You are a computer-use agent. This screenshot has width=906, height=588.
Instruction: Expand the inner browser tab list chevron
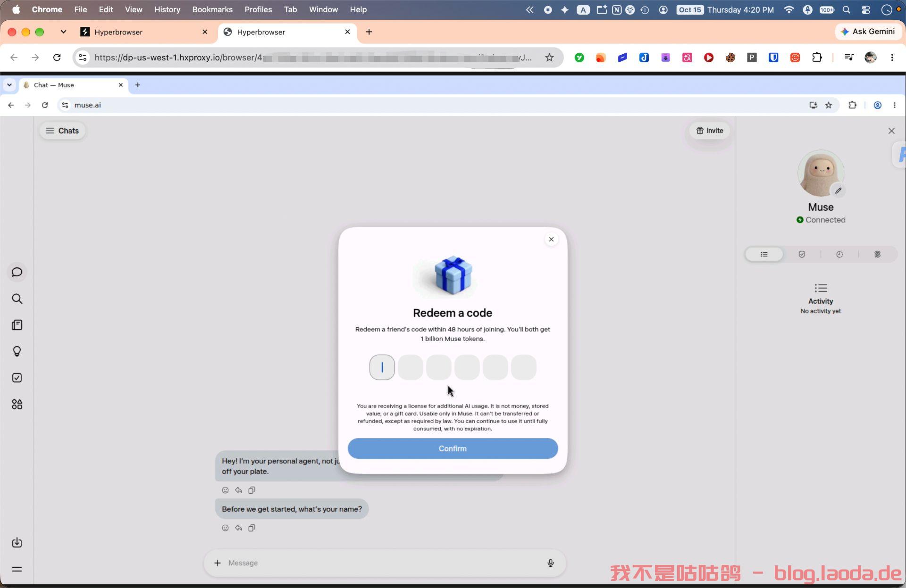9,85
